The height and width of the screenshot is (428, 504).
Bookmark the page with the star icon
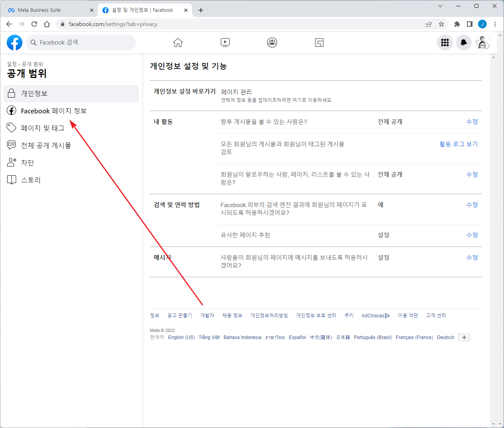click(441, 24)
